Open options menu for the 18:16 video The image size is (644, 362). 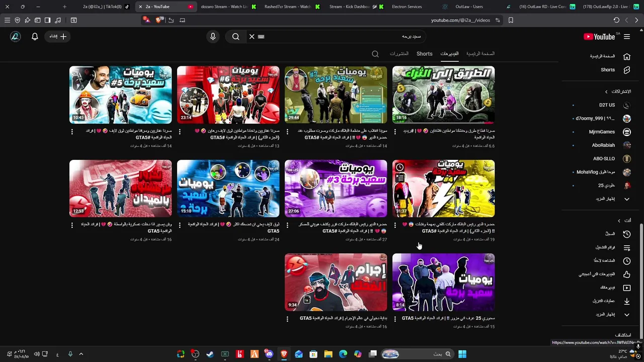pos(395,132)
